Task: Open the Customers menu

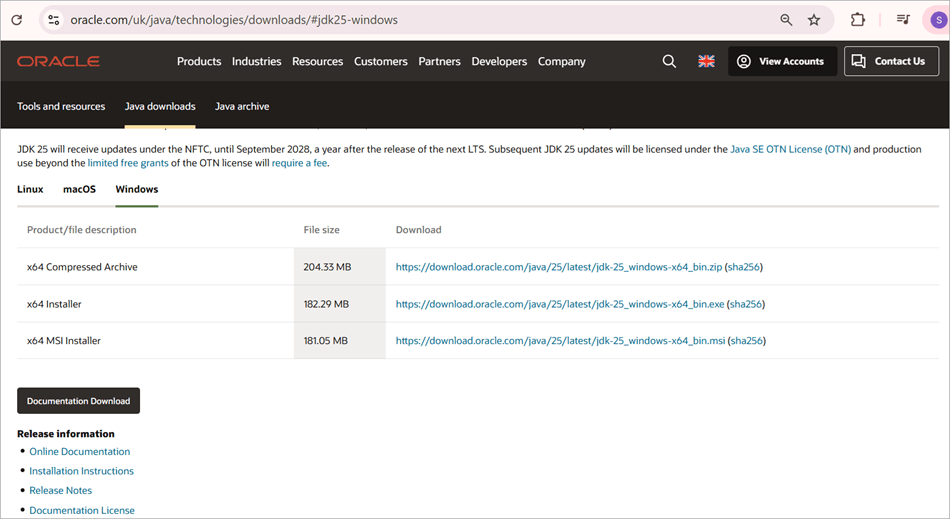Action: pos(380,61)
